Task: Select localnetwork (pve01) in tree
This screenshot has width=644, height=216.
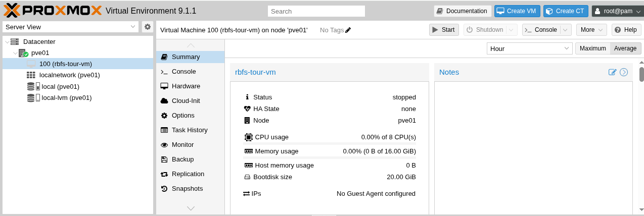Action: [69, 75]
